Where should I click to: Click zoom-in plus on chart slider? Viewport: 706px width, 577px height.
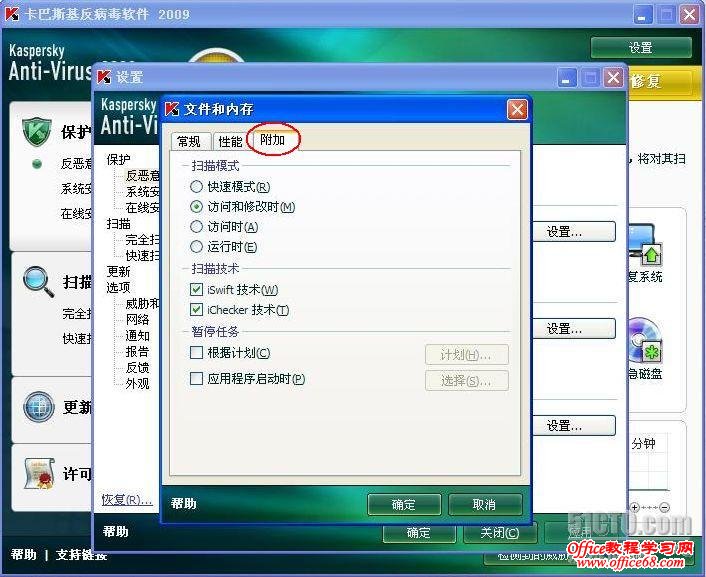coord(634,508)
